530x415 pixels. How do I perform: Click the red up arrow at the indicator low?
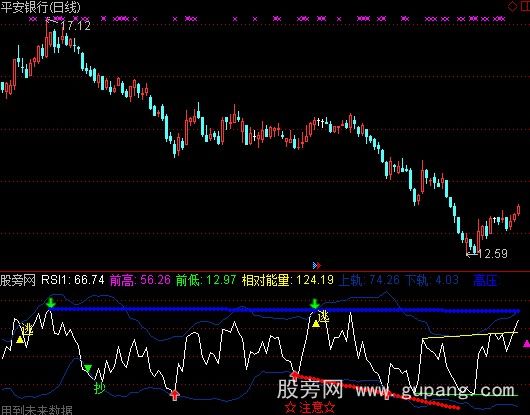[174, 395]
